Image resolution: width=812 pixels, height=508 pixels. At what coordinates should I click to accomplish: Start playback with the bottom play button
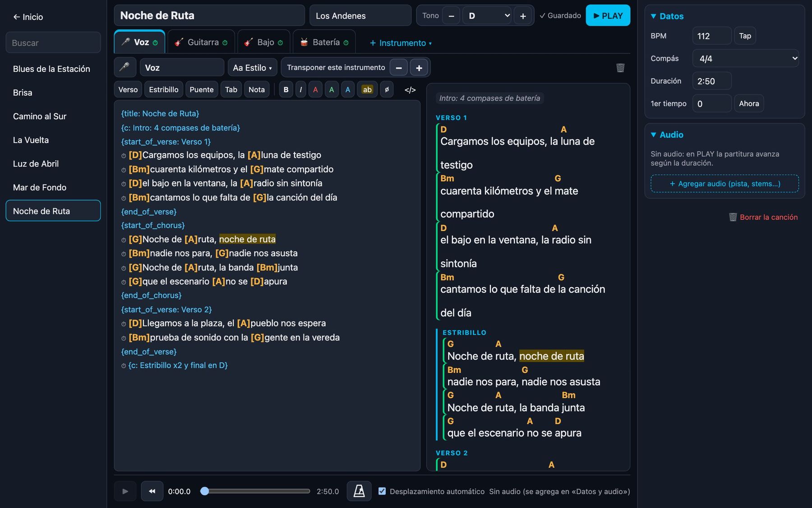coord(125,491)
